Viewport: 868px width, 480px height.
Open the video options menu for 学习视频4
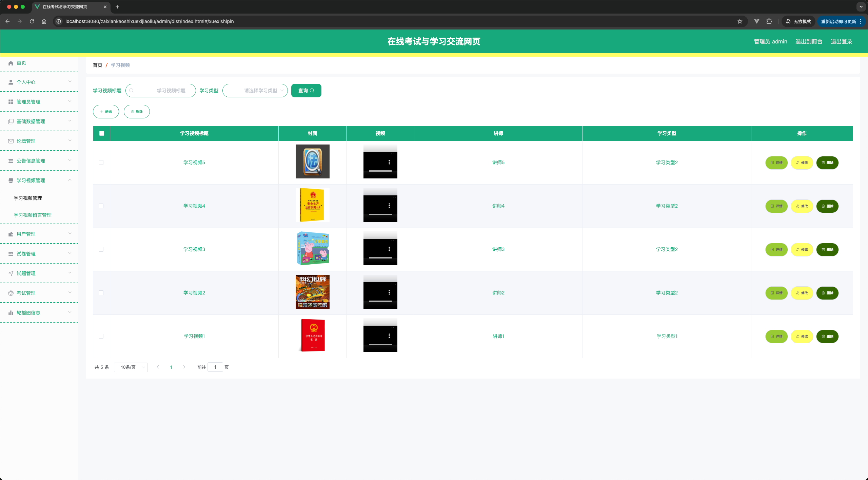389,206
